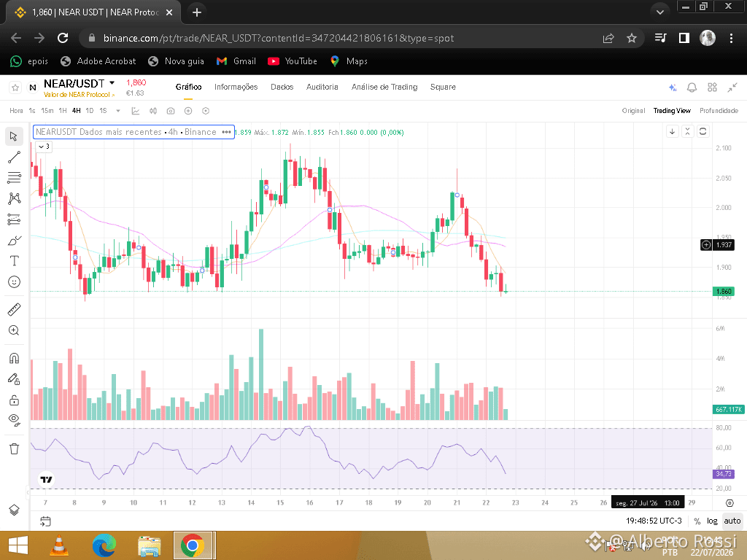Switch to the Profundidade depth view
The image size is (747, 560).
click(x=719, y=111)
